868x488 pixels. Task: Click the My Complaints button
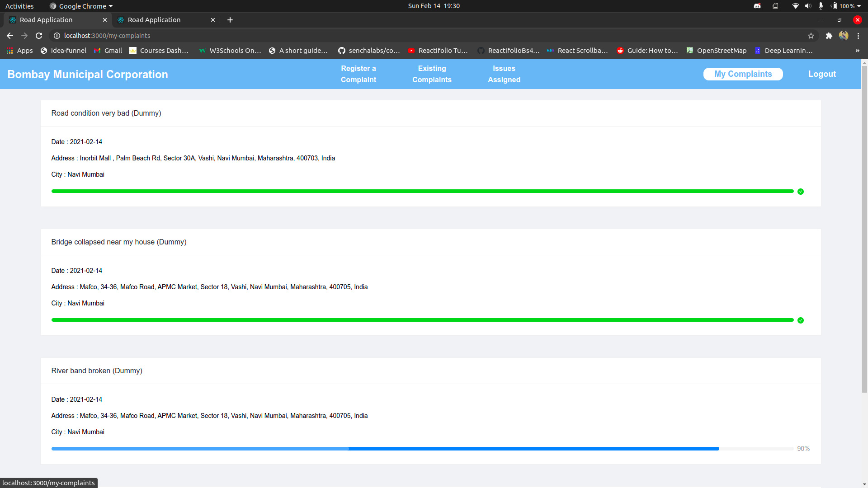coord(743,74)
